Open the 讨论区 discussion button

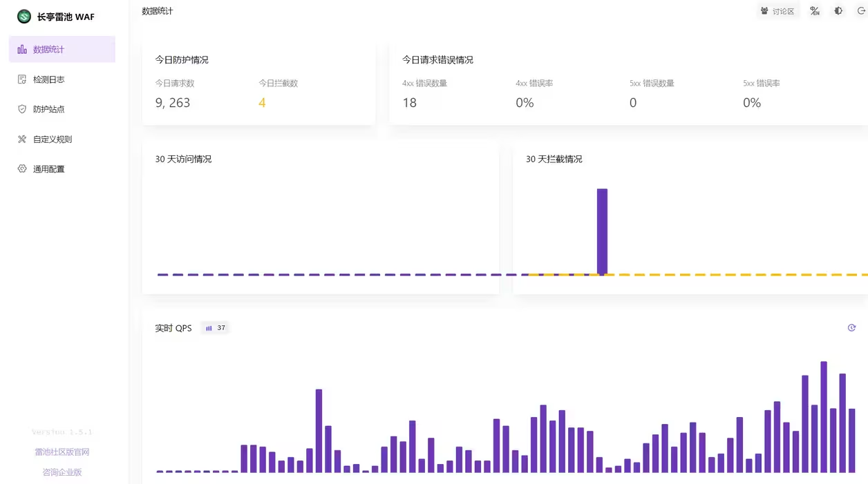[777, 11]
